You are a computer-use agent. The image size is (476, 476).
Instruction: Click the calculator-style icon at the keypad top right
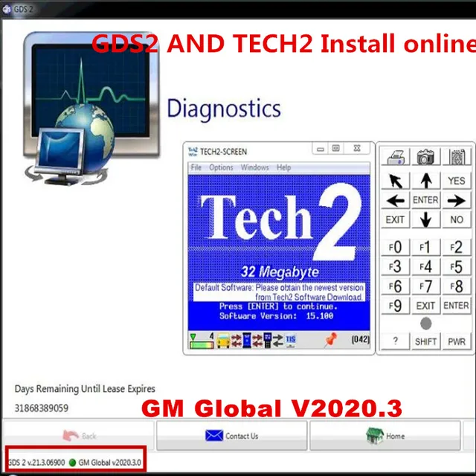point(457,157)
